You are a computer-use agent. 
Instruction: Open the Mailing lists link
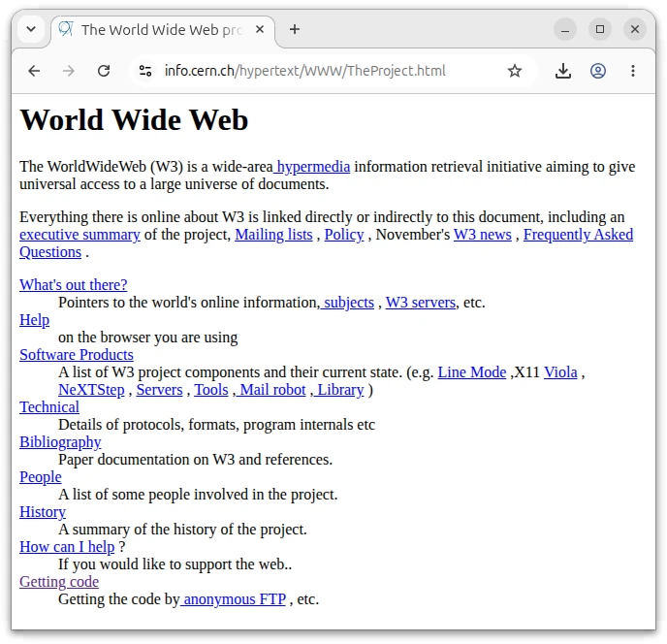click(273, 235)
